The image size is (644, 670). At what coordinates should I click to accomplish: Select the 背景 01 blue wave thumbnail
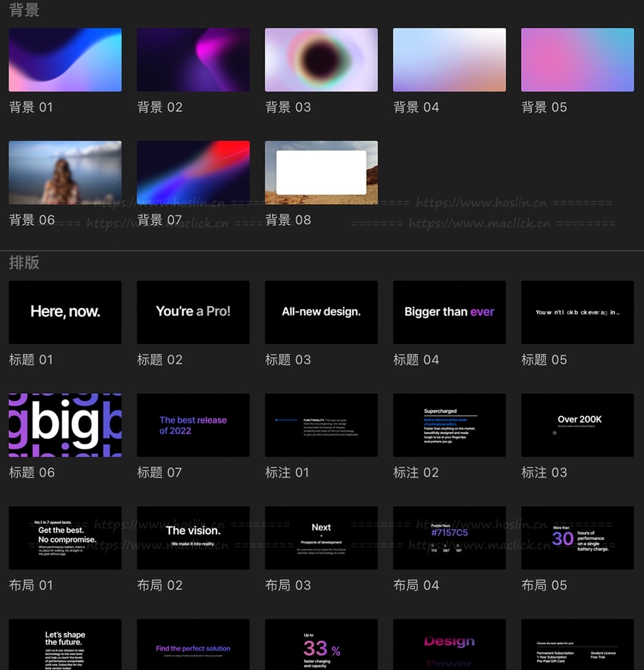65,60
